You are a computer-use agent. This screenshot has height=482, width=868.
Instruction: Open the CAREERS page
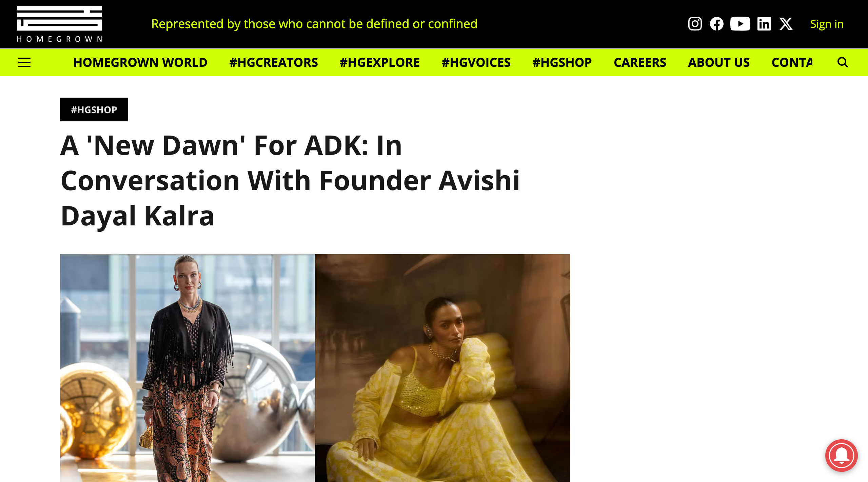640,62
